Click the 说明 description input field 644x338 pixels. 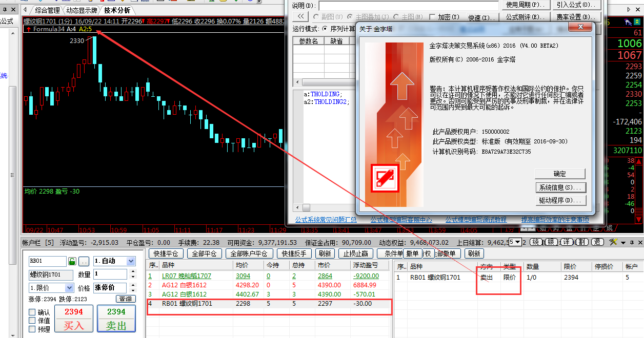408,5
